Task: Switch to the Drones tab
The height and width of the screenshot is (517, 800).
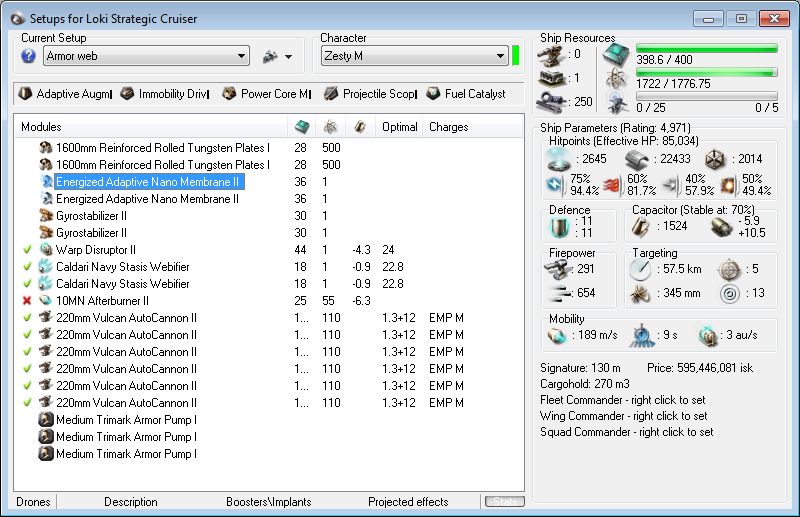Action: (33, 502)
